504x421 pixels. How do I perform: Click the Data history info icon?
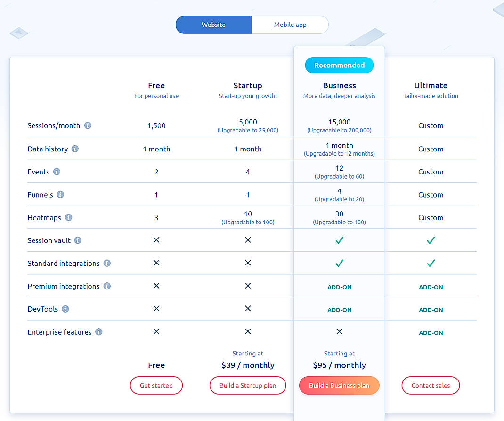pyautogui.click(x=75, y=149)
